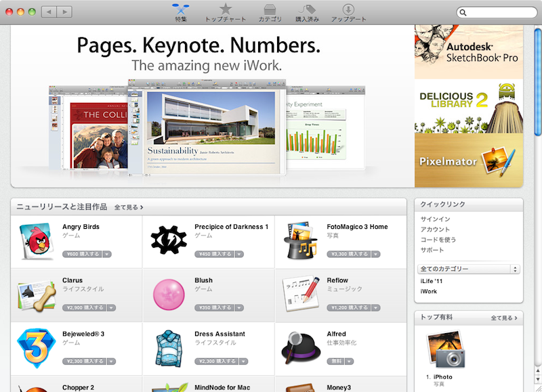This screenshot has width=542, height=392.
Task: Switch to Top Charts (トップチャート) tab
Action: pyautogui.click(x=226, y=13)
